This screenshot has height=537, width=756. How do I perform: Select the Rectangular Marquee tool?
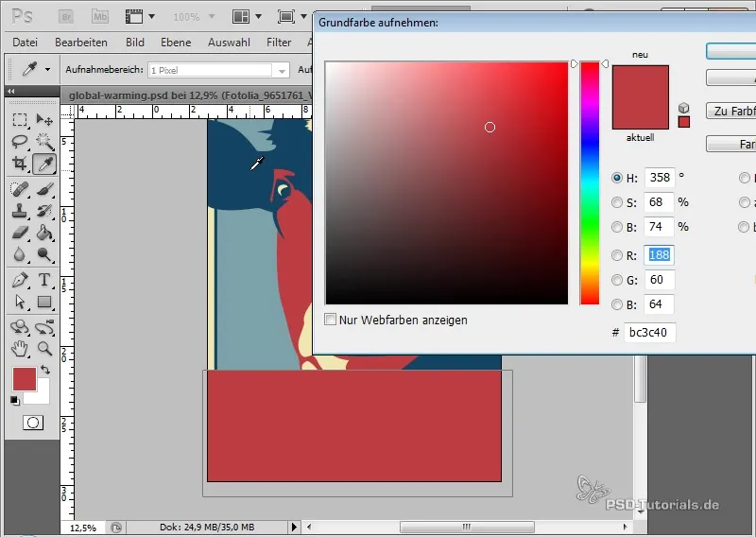tap(20, 120)
